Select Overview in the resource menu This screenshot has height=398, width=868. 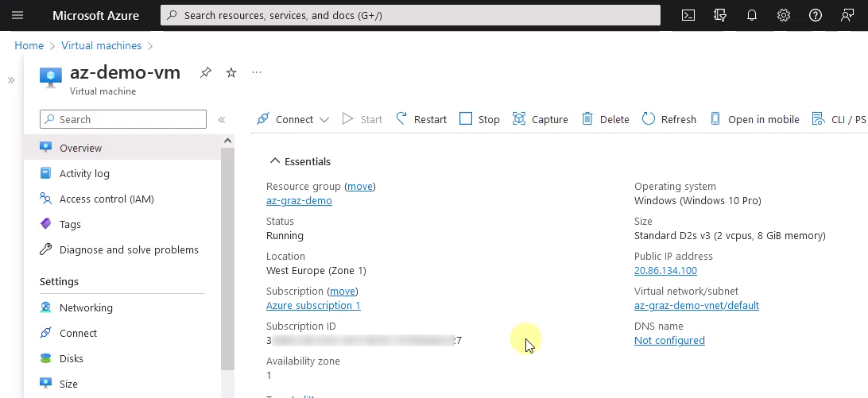pos(122,148)
